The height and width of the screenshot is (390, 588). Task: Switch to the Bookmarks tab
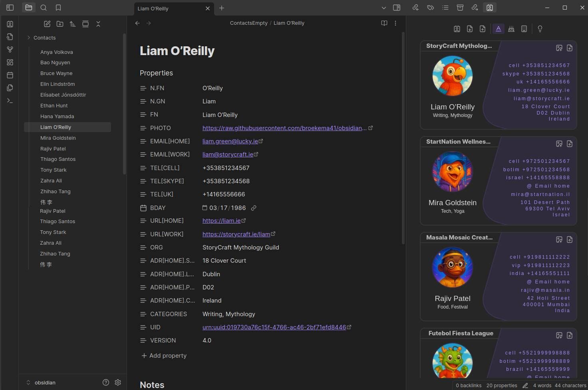point(58,8)
